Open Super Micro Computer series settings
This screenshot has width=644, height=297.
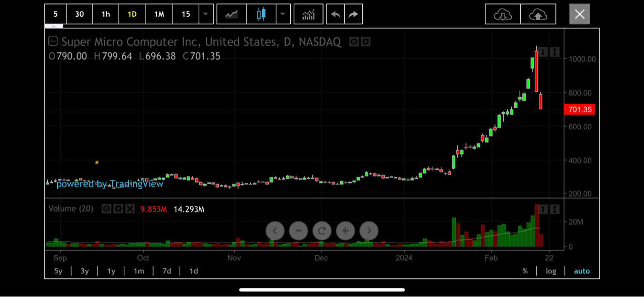[x=366, y=42]
